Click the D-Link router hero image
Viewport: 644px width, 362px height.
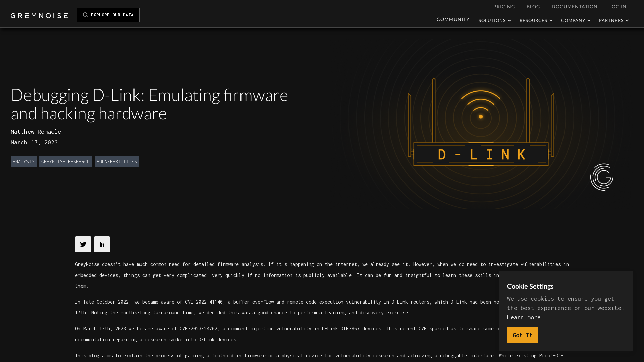coord(481,124)
